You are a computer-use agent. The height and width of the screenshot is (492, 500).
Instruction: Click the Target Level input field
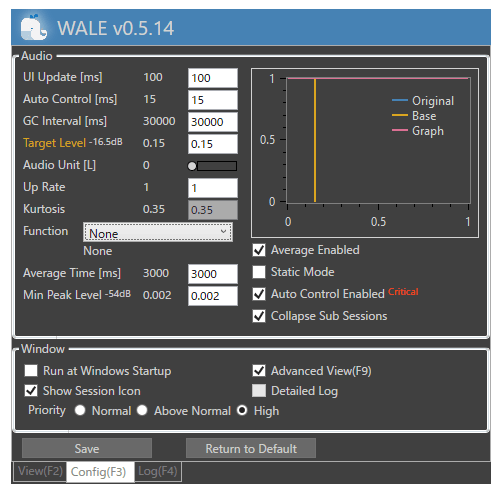click(x=213, y=144)
